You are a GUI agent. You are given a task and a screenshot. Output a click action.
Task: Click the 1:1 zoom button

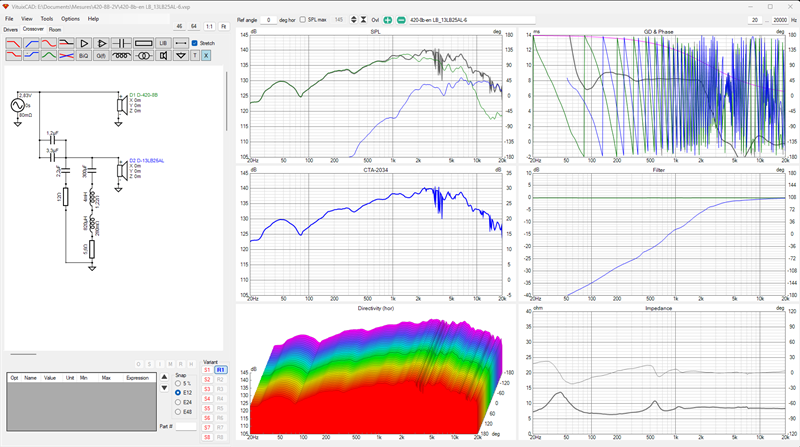pyautogui.click(x=209, y=27)
